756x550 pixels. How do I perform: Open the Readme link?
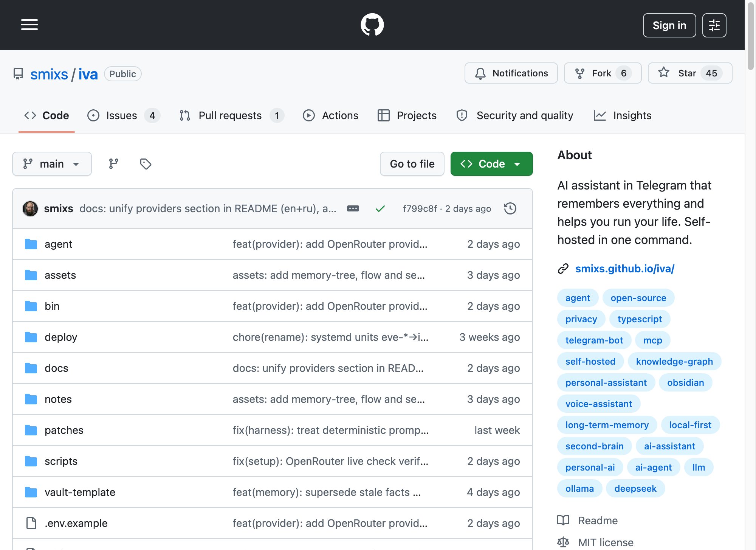pyautogui.click(x=598, y=520)
